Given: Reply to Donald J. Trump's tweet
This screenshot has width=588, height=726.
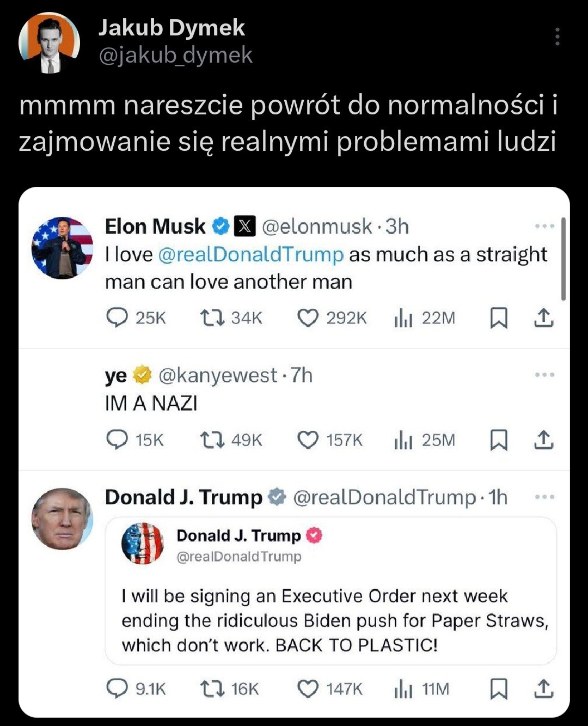Looking at the screenshot, I should [117, 689].
